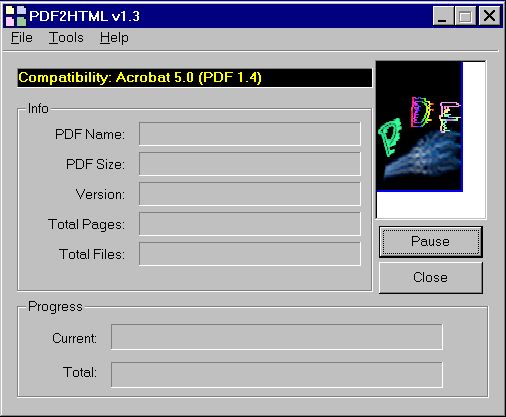Screen dimensions: 506x417
Task: Click the Compatibility: Acrobat 5.0 banner
Action: point(195,78)
